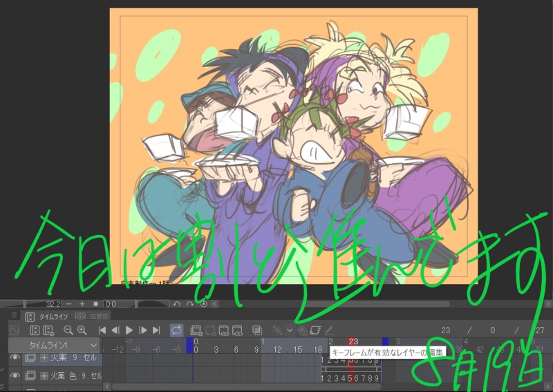Reset canvas rotation icon
Viewport: 553px width, 392px height.
[203, 304]
